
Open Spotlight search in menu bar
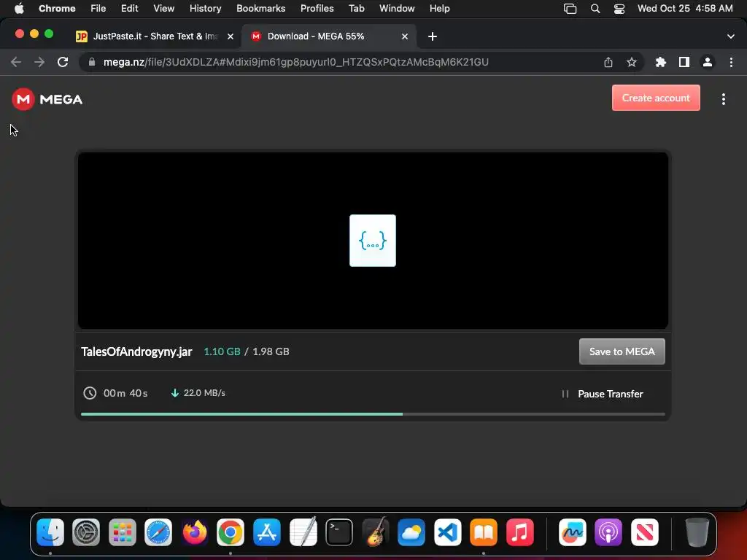(x=595, y=8)
